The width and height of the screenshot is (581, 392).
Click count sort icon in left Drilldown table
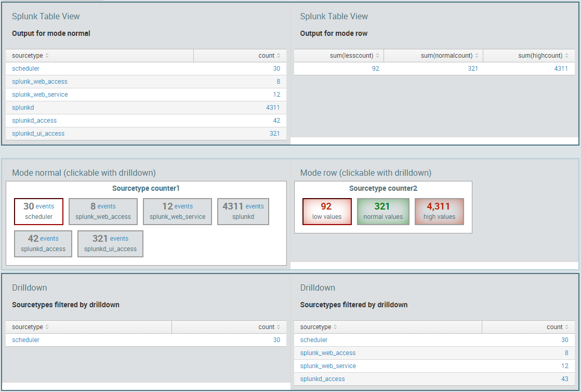point(279,327)
